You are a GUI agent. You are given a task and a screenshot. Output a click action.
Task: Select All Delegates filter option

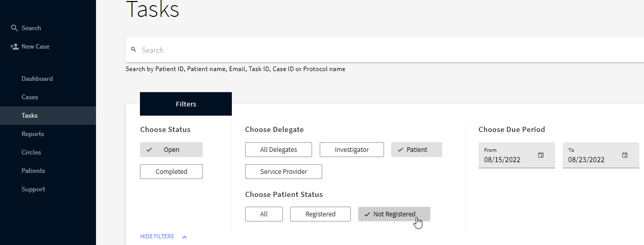coord(278,150)
